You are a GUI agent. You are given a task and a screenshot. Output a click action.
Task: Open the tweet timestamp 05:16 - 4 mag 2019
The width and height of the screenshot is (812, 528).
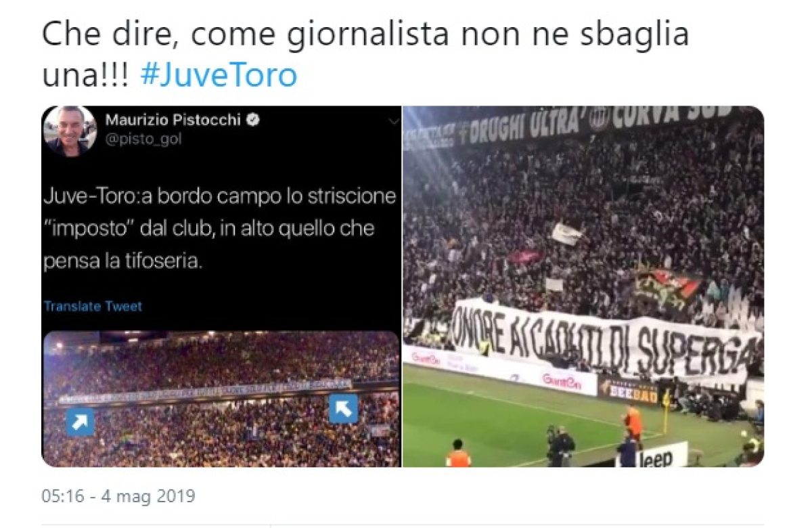pos(118,496)
